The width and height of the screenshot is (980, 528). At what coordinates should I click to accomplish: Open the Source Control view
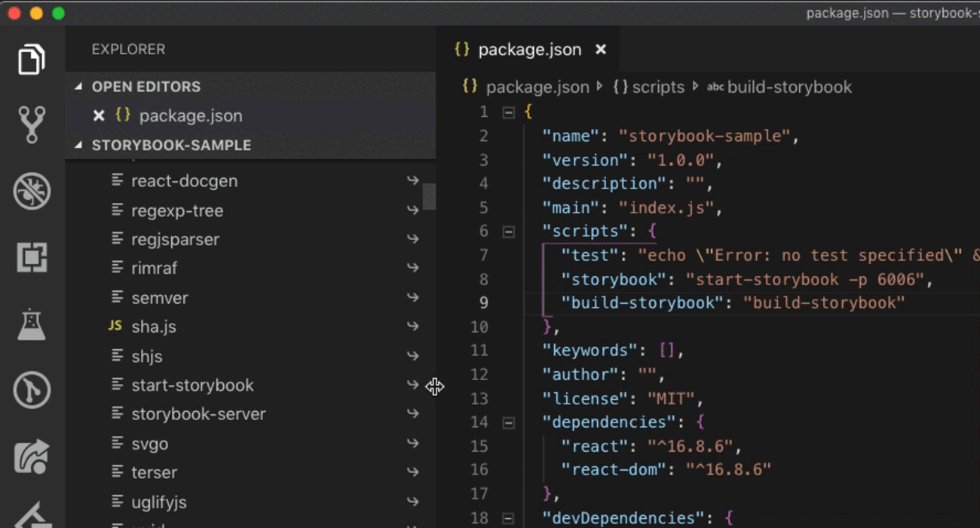click(x=32, y=124)
